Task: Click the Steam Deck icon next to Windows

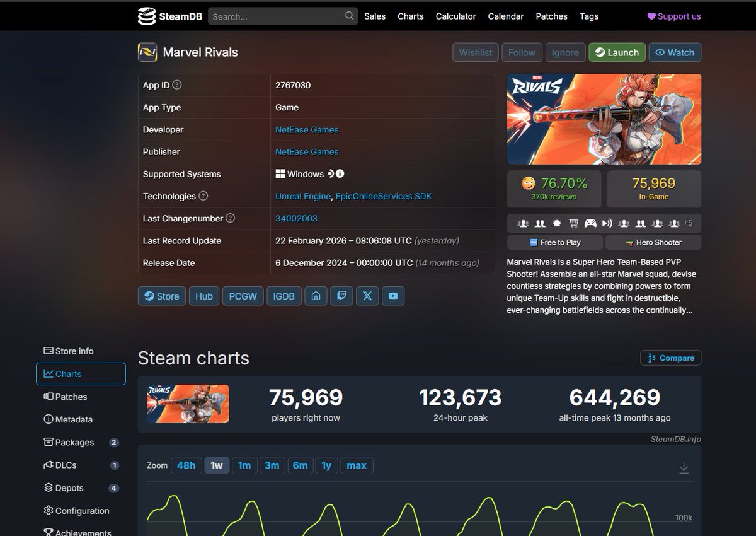Action: [330, 173]
